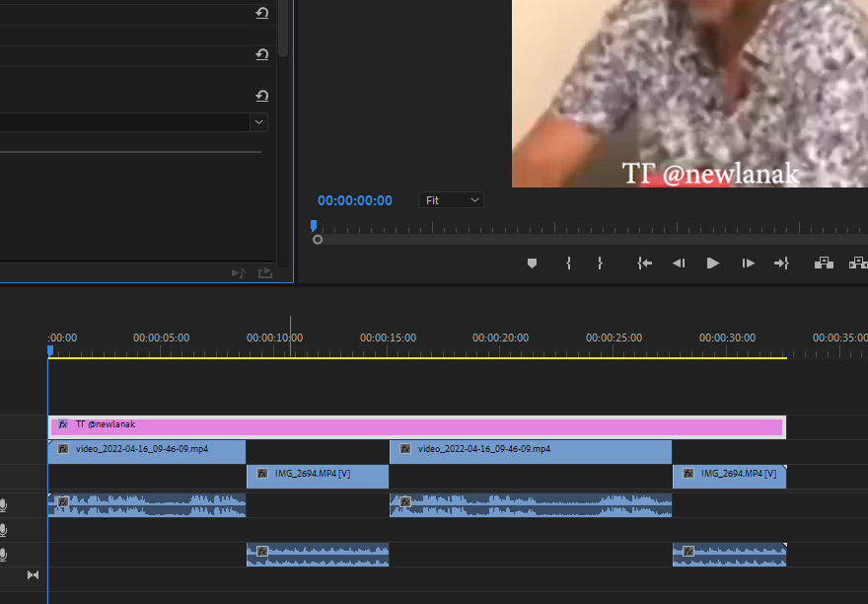Screen dimensions: 868x604
Task: Toggle voice-over record microphone on third audio track
Action: click(4, 555)
